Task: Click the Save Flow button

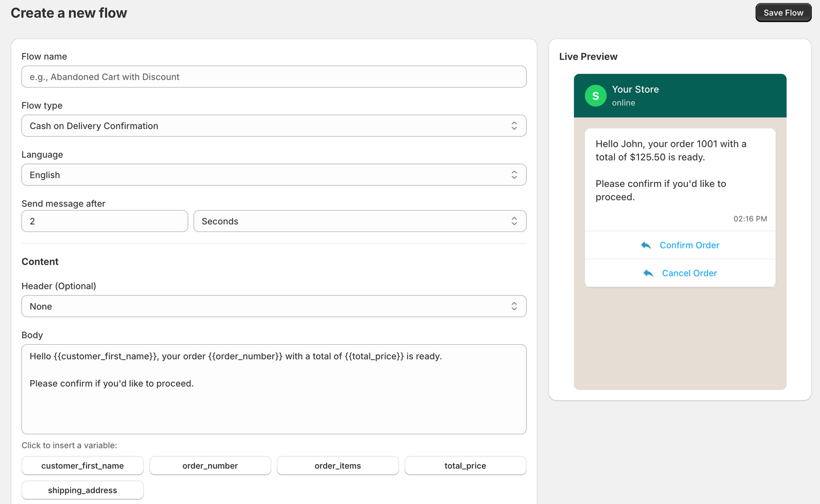Action: point(783,12)
